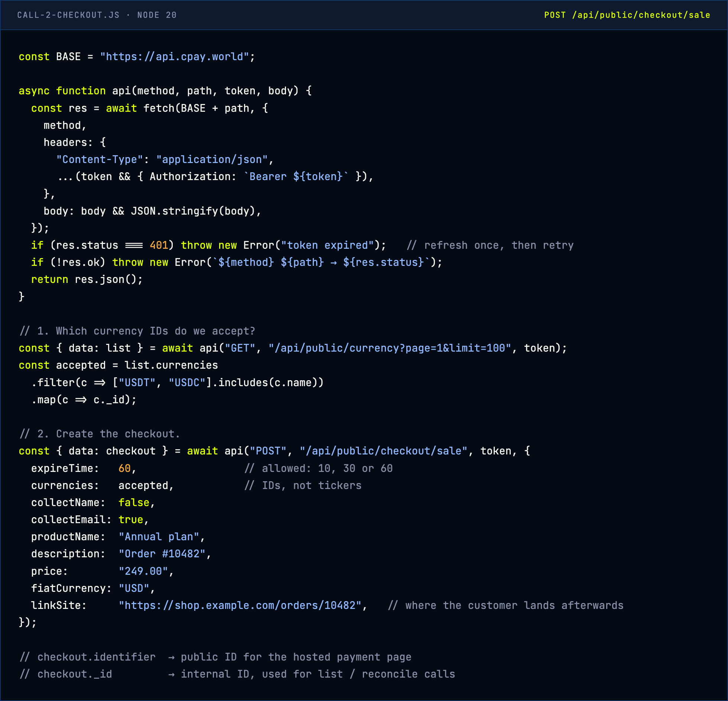Click the 'const BASE' keyword line start
The image size is (728, 701).
50,56
